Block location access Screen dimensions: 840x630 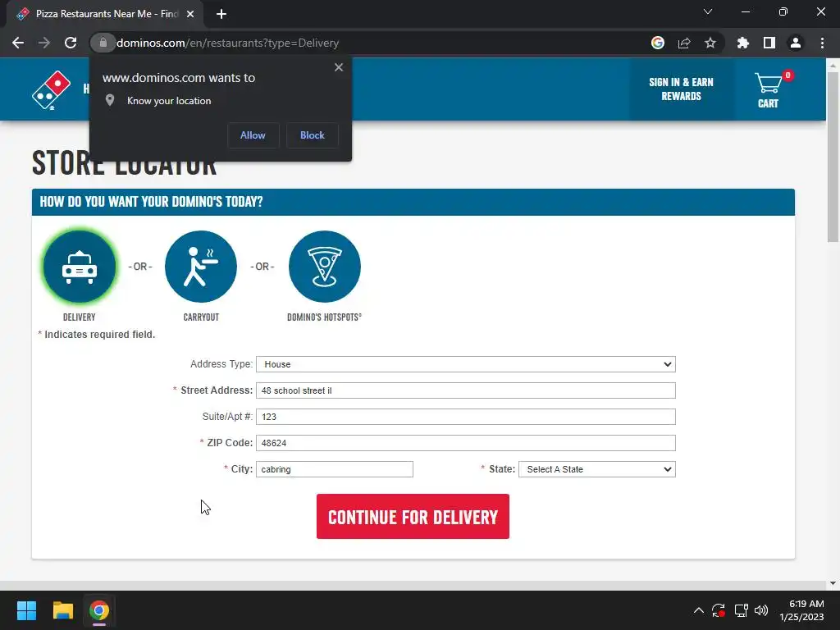(x=313, y=135)
